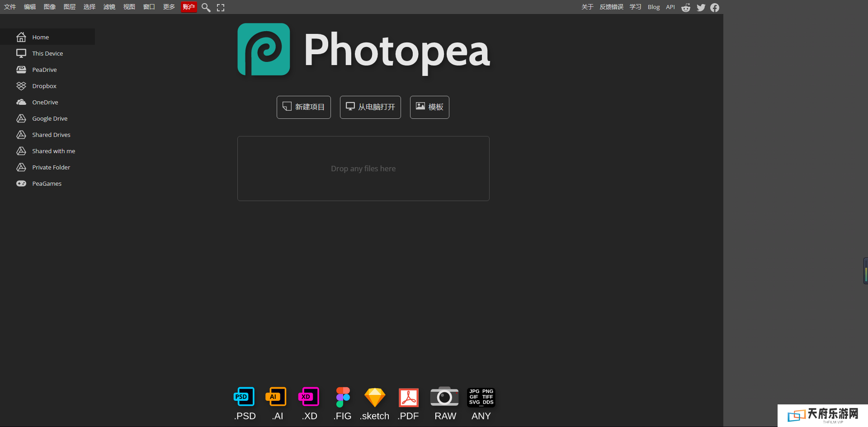This screenshot has width=868, height=427.
Task: Open the Facebook icon link
Action: coord(715,7)
